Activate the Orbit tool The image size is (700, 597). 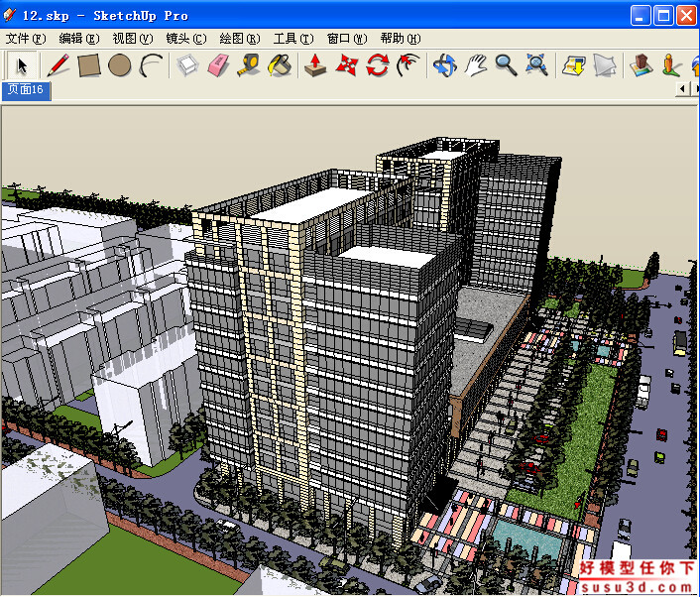pyautogui.click(x=444, y=65)
